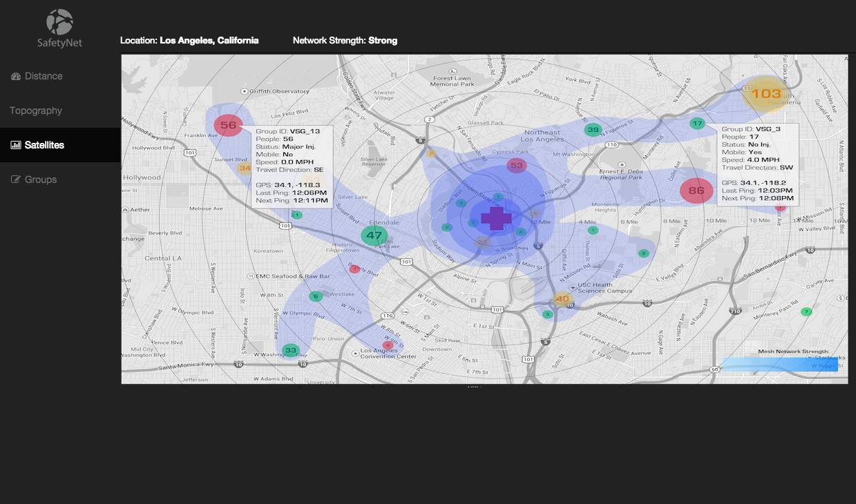Select green marker 2 east of Soto St
This screenshot has width=856, height=504.
coord(644,253)
